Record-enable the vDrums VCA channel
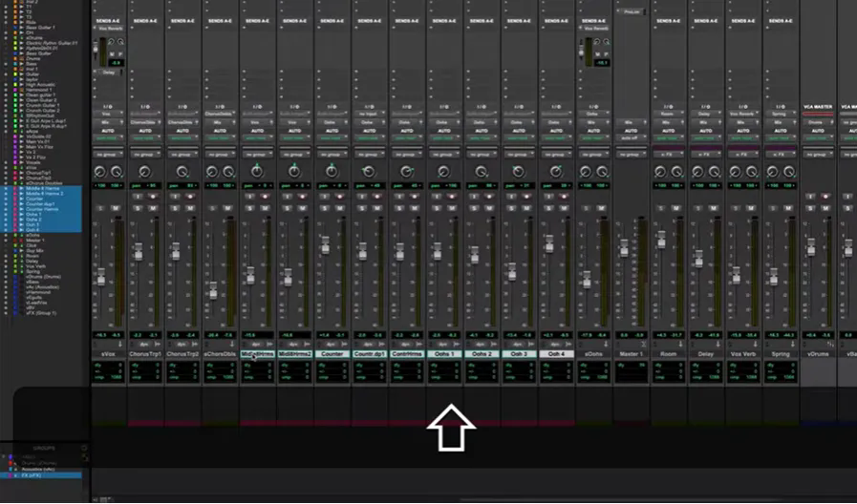Image resolution: width=857 pixels, height=504 pixels. pos(825,197)
